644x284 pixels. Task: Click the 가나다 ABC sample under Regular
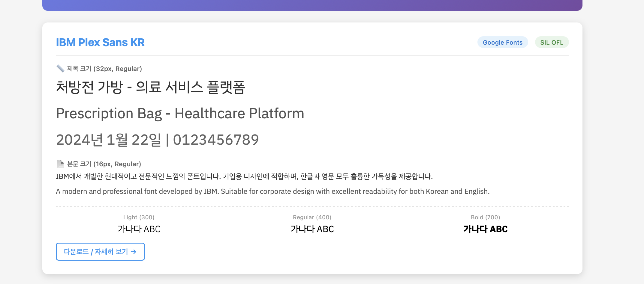coord(312,229)
